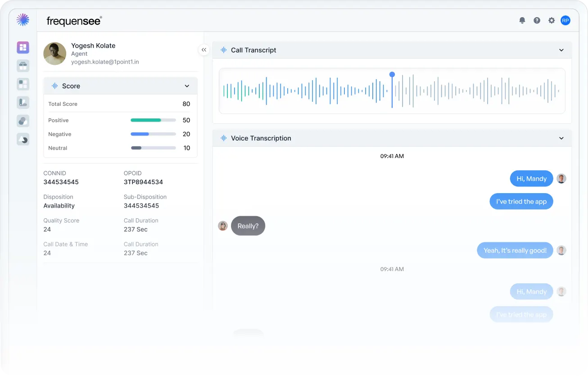588x376 pixels.
Task: Open the gift box icon in sidebar
Action: click(23, 66)
